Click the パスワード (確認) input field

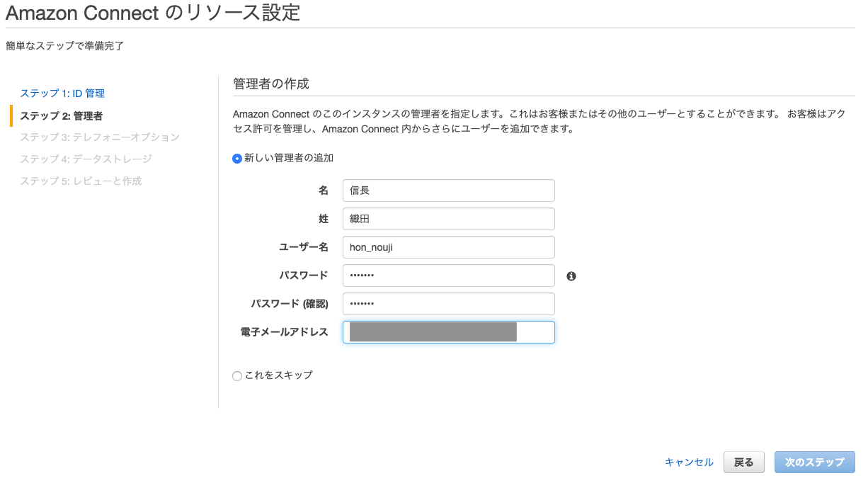coord(449,304)
